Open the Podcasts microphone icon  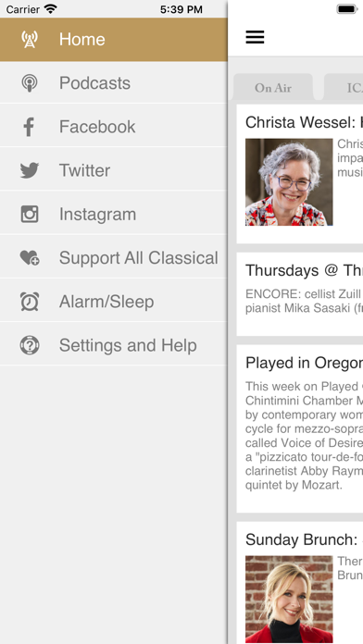coord(30,83)
